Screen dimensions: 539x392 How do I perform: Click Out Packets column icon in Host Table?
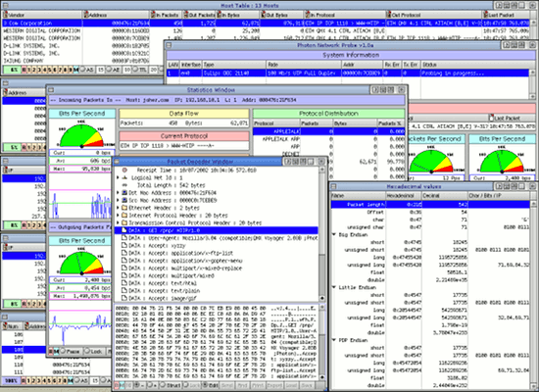(x=185, y=15)
